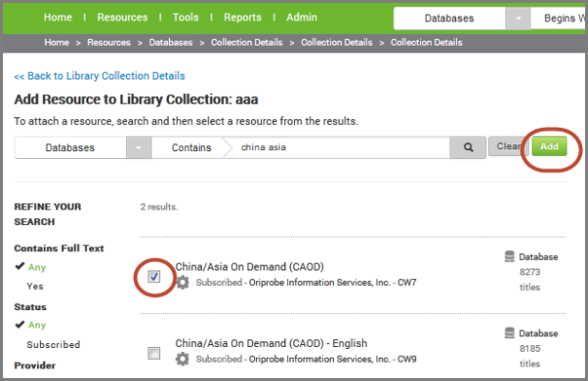Select Databases label in header search
The image size is (588, 381).
(x=449, y=18)
